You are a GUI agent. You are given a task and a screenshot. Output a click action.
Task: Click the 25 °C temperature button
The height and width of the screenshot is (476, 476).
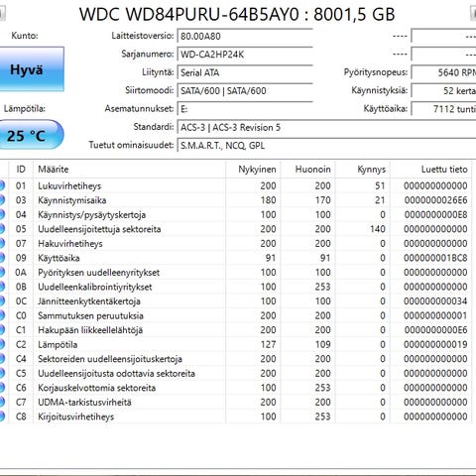tap(31, 135)
